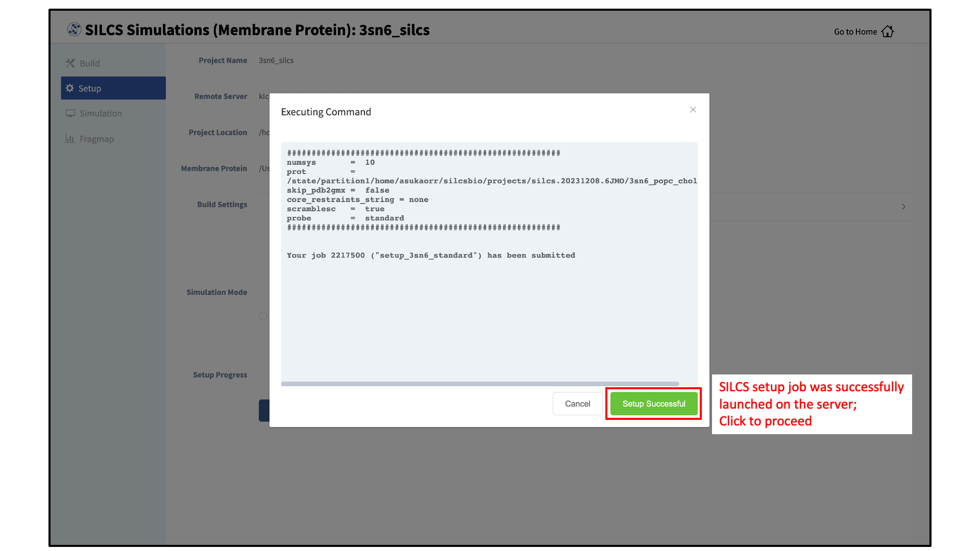Viewport: 980px width, 551px height.
Task: Click the Fragmap bar chart icon
Action: [x=70, y=139]
